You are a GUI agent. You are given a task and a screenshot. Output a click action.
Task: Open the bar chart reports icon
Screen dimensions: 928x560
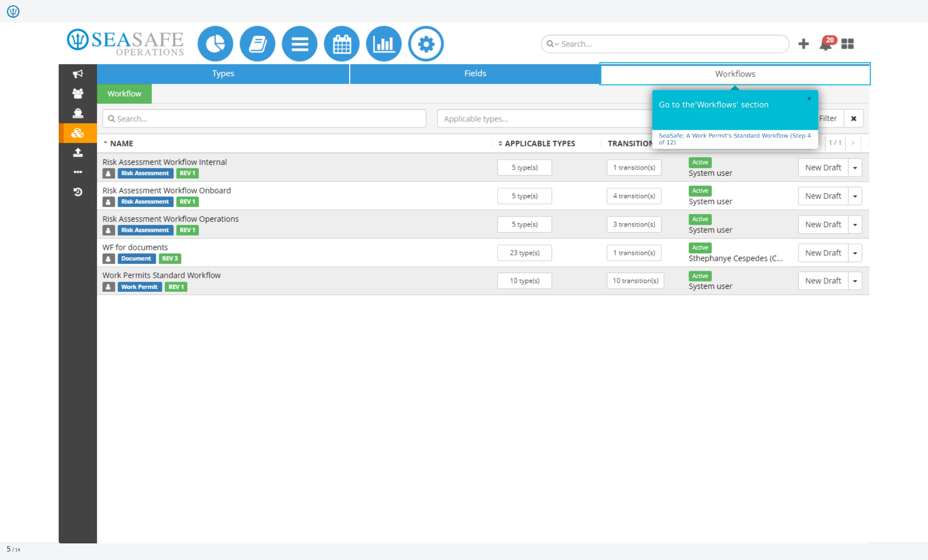tap(383, 44)
